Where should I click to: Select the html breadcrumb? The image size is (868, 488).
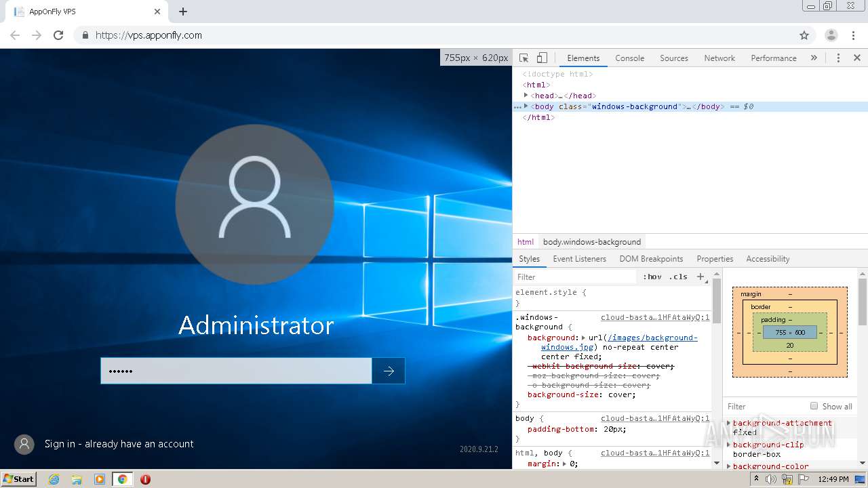[526, 242]
